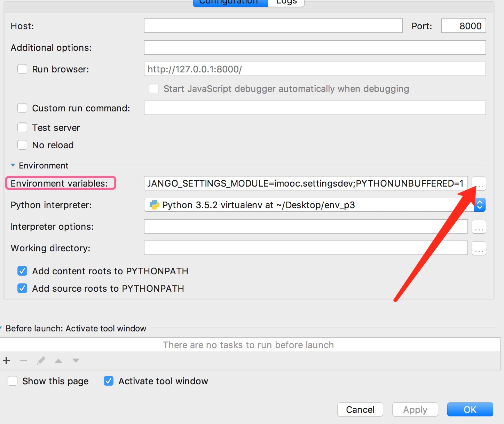504x424 pixels.
Task: Edit the Environment variables text field
Action: (306, 183)
